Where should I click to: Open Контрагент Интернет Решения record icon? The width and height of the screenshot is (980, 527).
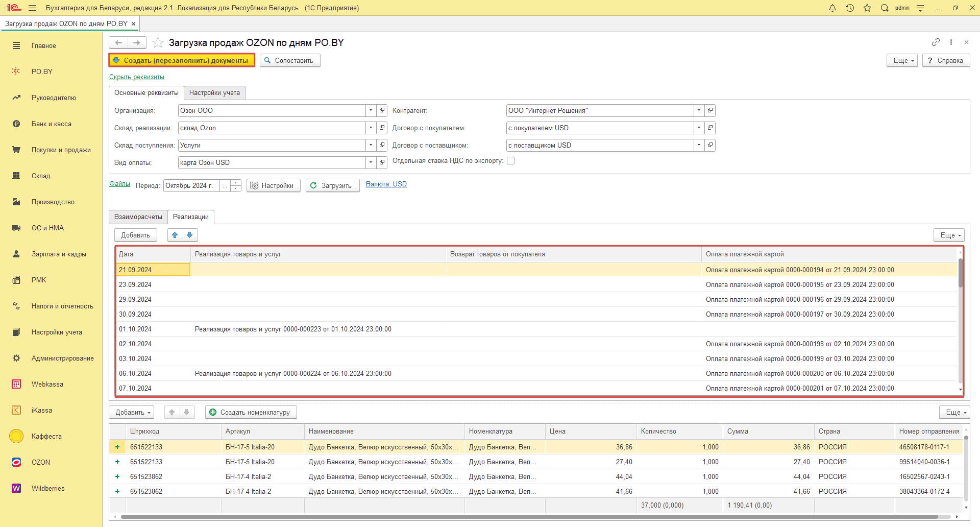click(710, 110)
